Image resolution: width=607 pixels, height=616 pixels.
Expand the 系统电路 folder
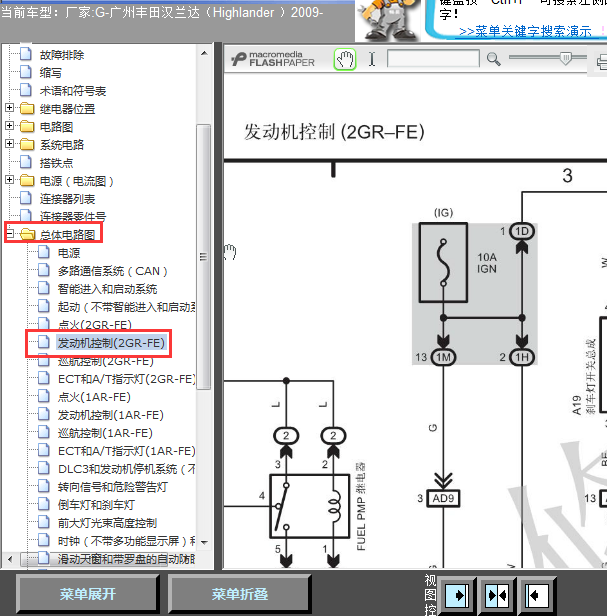tap(9, 144)
